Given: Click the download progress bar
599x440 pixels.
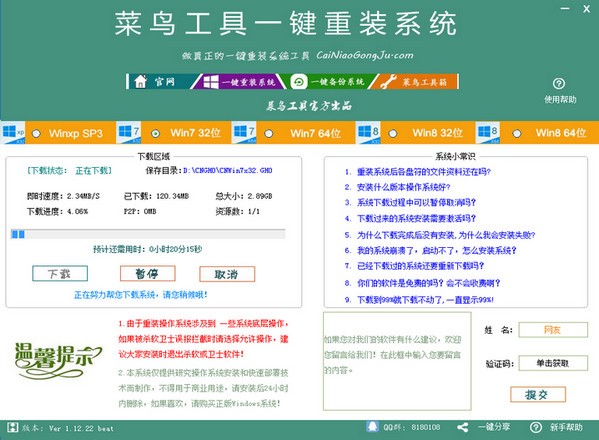Looking at the screenshot, I should (x=148, y=234).
